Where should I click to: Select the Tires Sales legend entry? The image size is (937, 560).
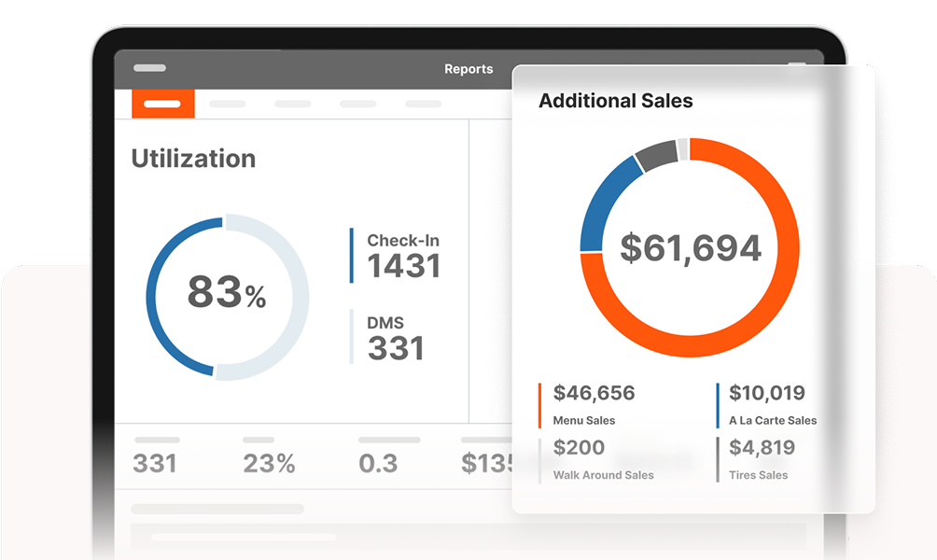(760, 460)
